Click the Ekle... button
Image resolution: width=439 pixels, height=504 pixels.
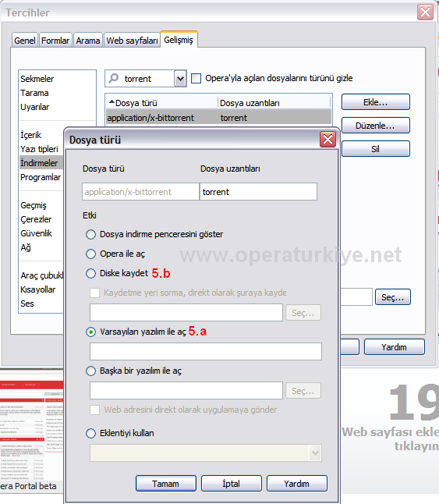[375, 102]
